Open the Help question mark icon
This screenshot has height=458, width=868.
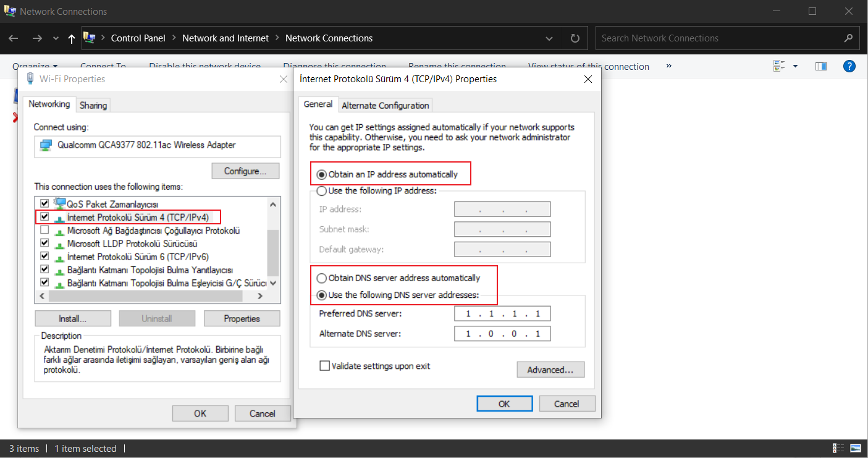(849, 66)
